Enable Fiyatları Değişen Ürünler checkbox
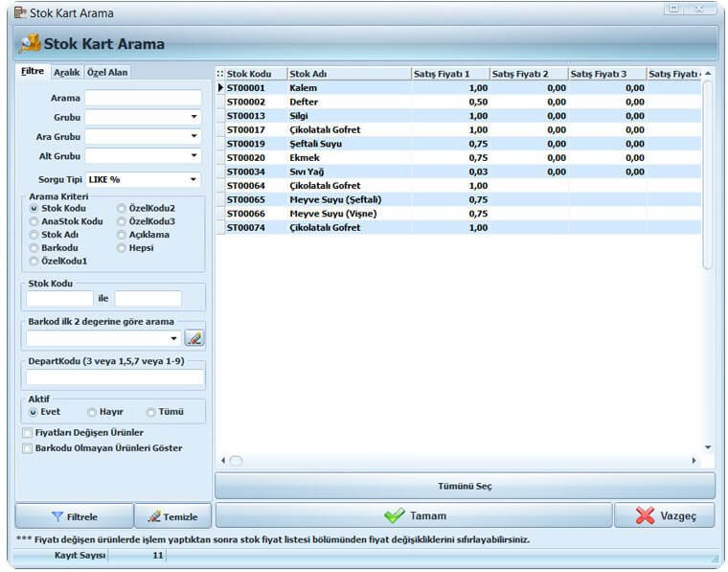 (28, 433)
